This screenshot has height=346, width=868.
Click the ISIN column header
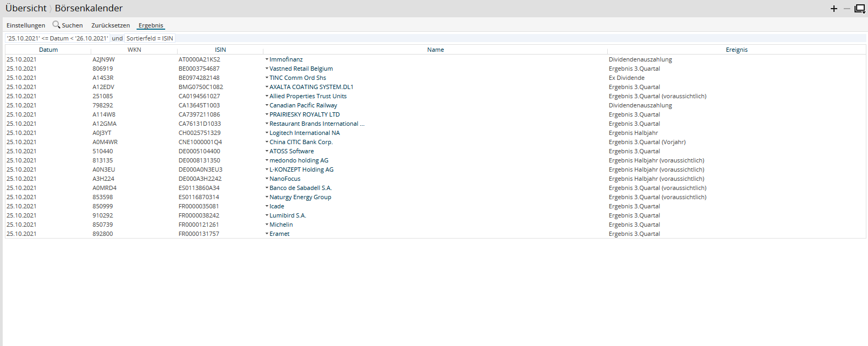[220, 50]
